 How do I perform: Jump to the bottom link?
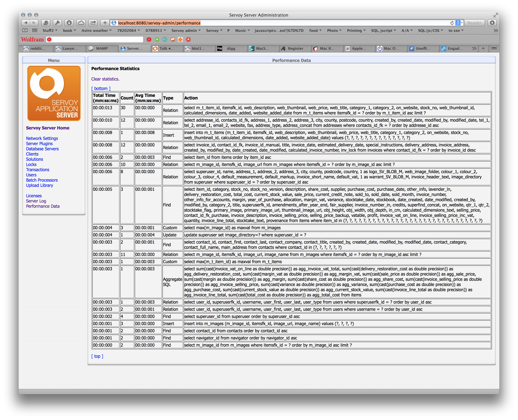point(101,89)
